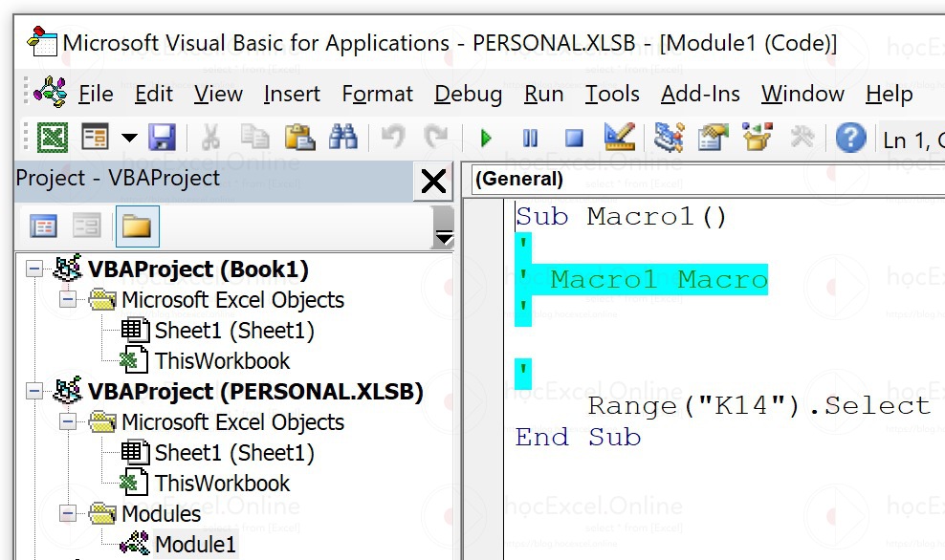
Task: Toggle Design Mode on the toolbar
Action: point(619,138)
